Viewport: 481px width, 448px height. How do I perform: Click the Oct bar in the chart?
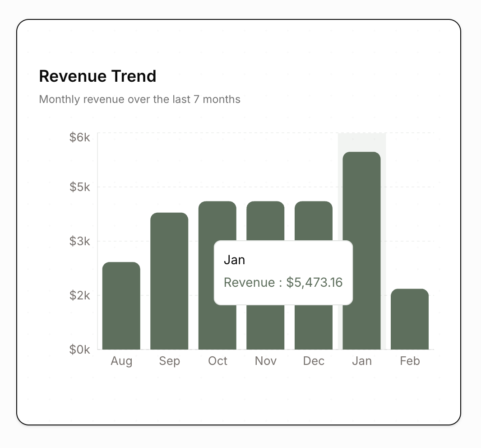217,221
